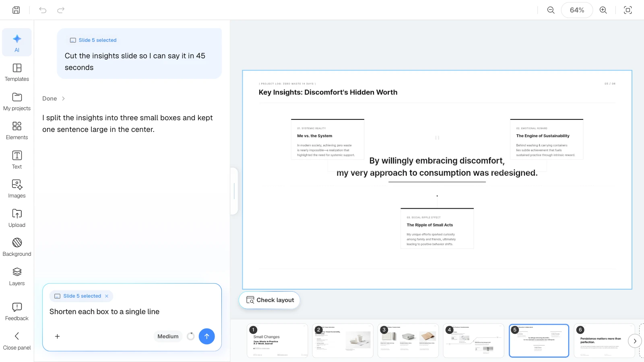This screenshot has width=644, height=362.
Task: Add attachment with the plus button
Action: 57,336
